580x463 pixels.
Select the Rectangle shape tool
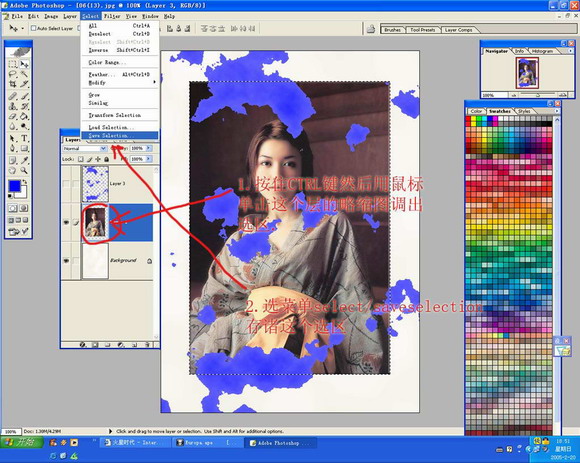point(24,148)
